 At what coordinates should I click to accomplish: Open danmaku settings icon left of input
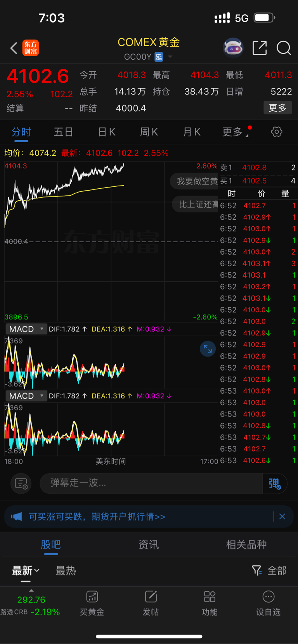(21, 483)
